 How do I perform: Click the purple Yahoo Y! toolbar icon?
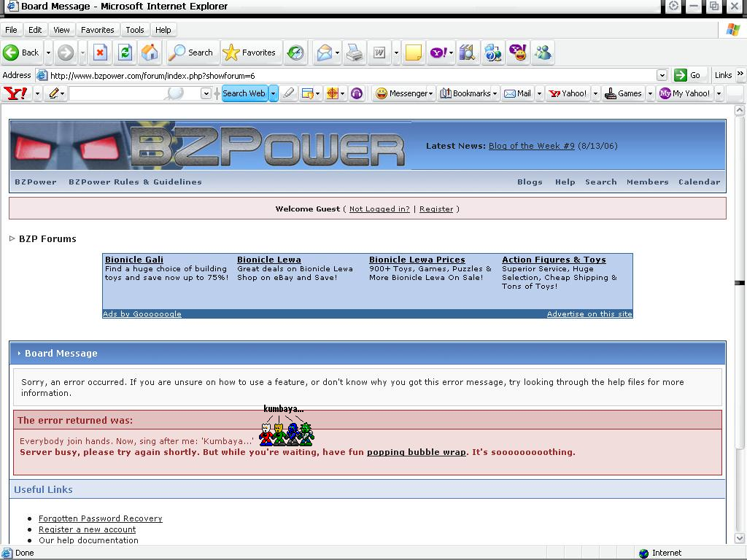pos(438,52)
